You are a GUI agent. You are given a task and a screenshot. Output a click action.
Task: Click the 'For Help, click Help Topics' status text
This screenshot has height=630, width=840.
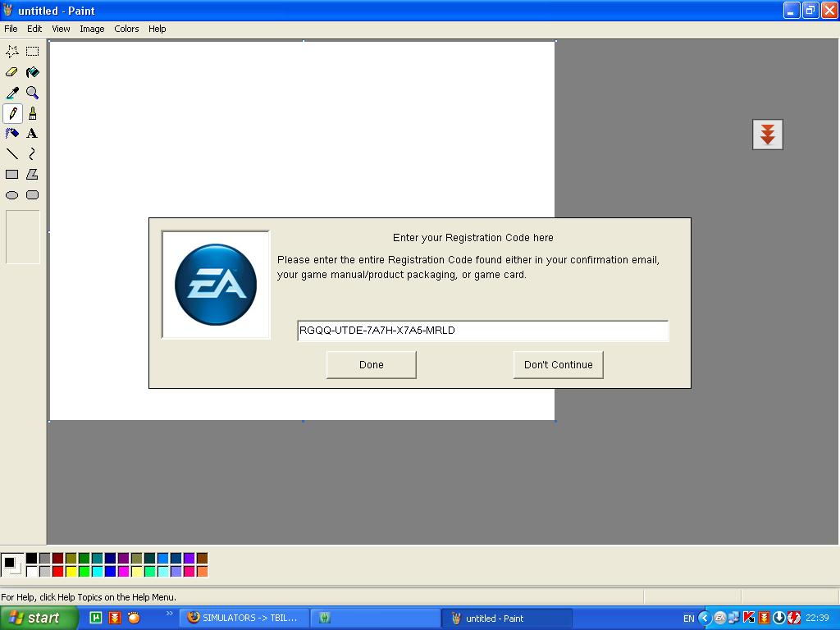(89, 597)
